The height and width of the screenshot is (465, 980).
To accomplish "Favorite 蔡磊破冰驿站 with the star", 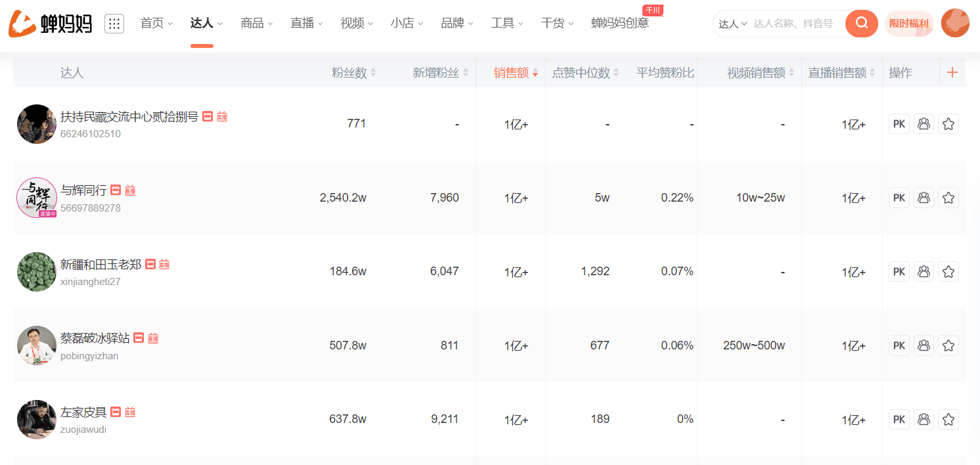I will 948,345.
